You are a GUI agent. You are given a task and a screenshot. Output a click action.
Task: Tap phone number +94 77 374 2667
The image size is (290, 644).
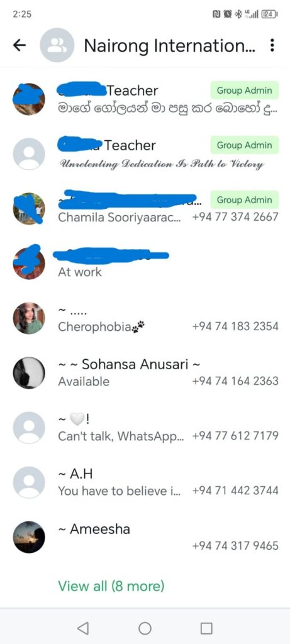pos(235,217)
